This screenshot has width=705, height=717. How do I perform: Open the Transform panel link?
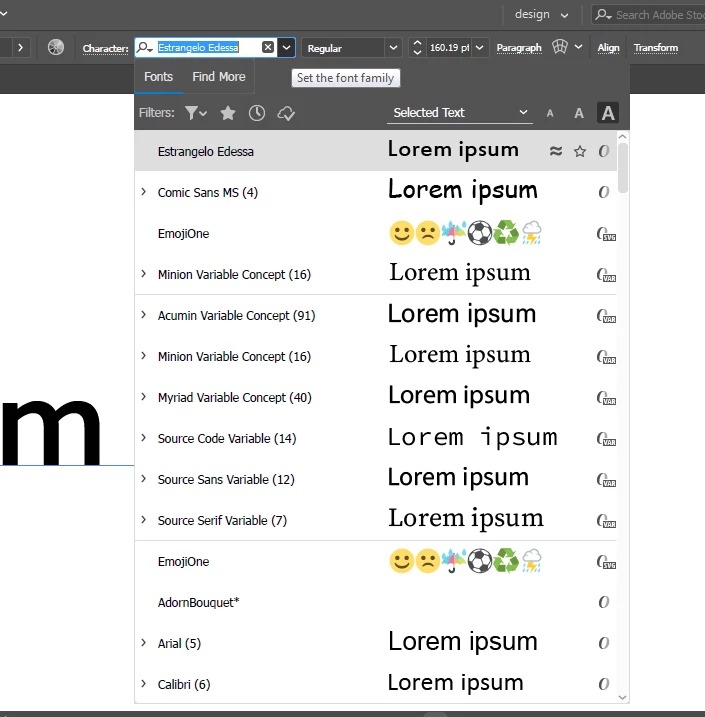point(656,48)
